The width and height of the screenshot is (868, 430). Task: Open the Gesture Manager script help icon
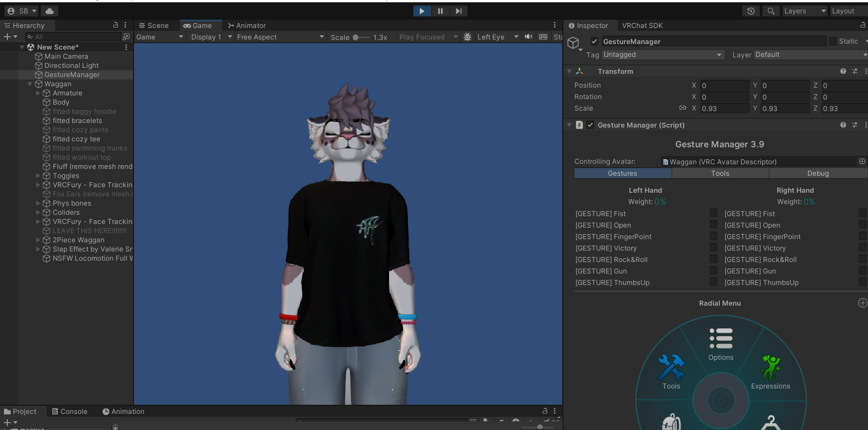coord(843,125)
